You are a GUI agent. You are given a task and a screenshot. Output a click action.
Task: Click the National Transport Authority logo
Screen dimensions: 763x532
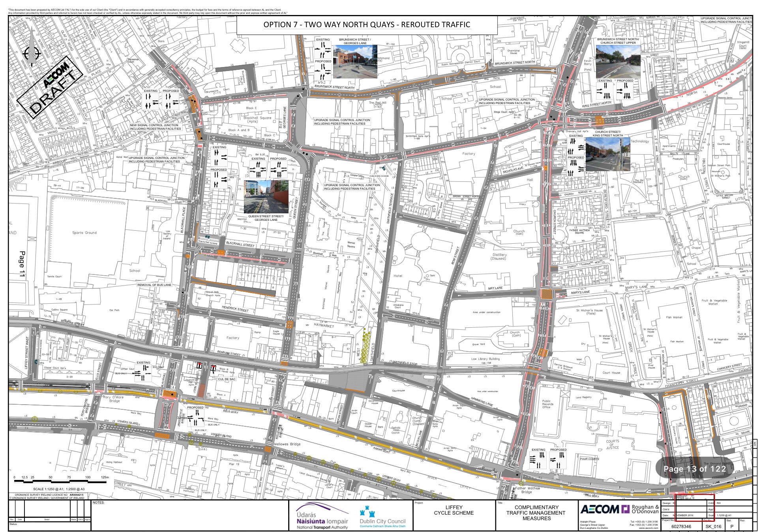[322, 516]
